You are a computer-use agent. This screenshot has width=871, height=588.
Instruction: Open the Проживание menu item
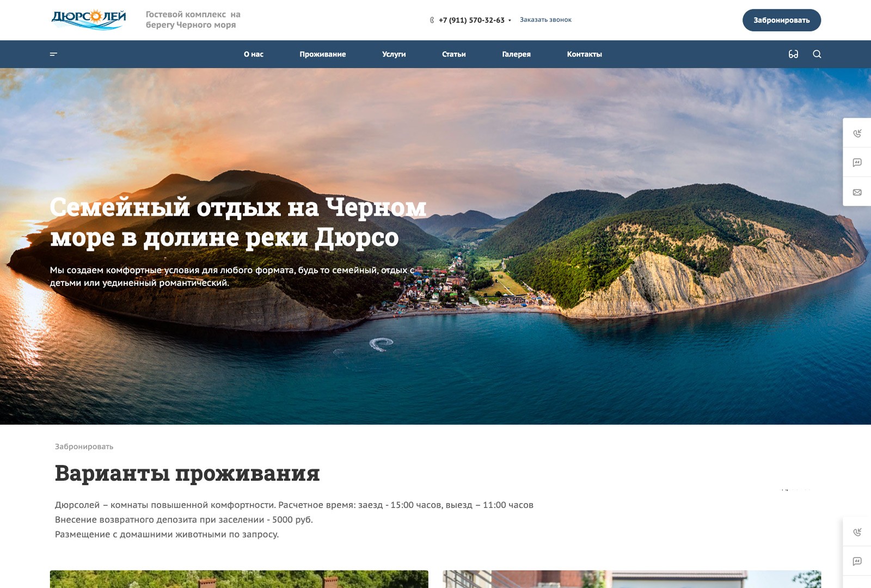coord(322,54)
